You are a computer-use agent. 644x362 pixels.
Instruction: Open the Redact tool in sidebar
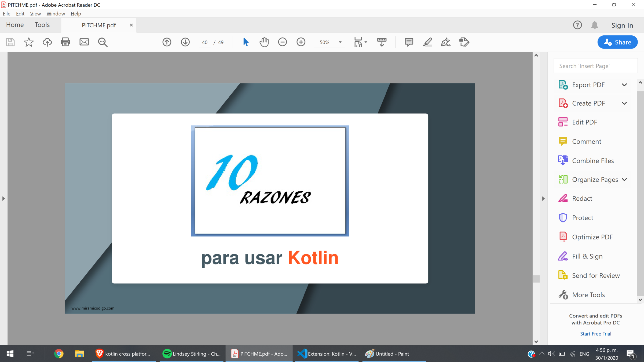(x=582, y=198)
